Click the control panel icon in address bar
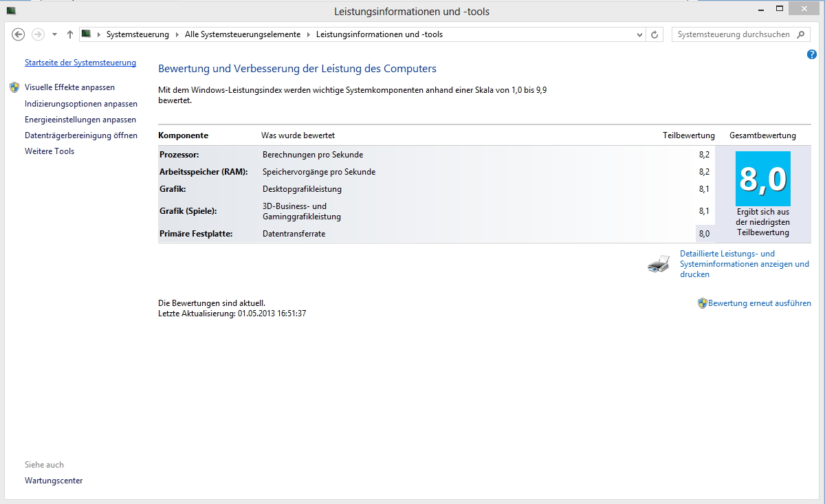Screen dimensions: 825x504 click(x=87, y=34)
